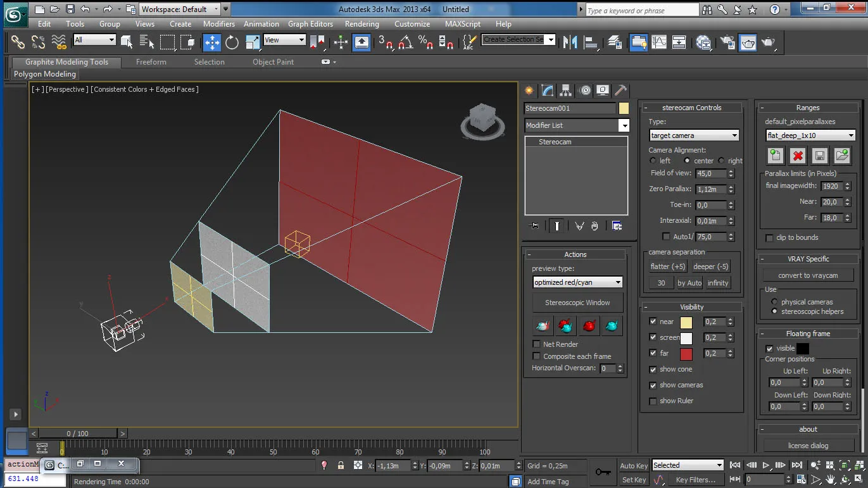868x488 pixels.
Task: Open the Rendering menu
Action: (362, 24)
